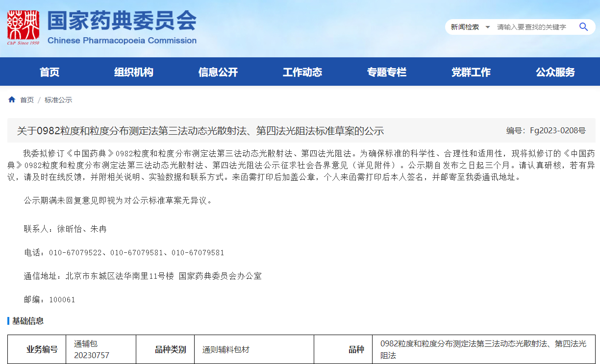This screenshot has height=364, width=600.
Task: Click the 首页 breadcrumb link
Action: pos(27,100)
